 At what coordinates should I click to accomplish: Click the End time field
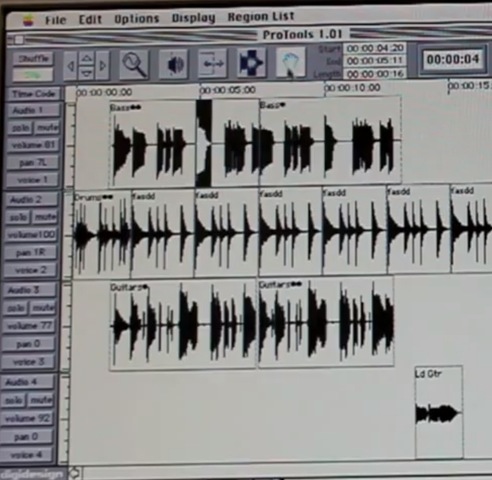375,61
